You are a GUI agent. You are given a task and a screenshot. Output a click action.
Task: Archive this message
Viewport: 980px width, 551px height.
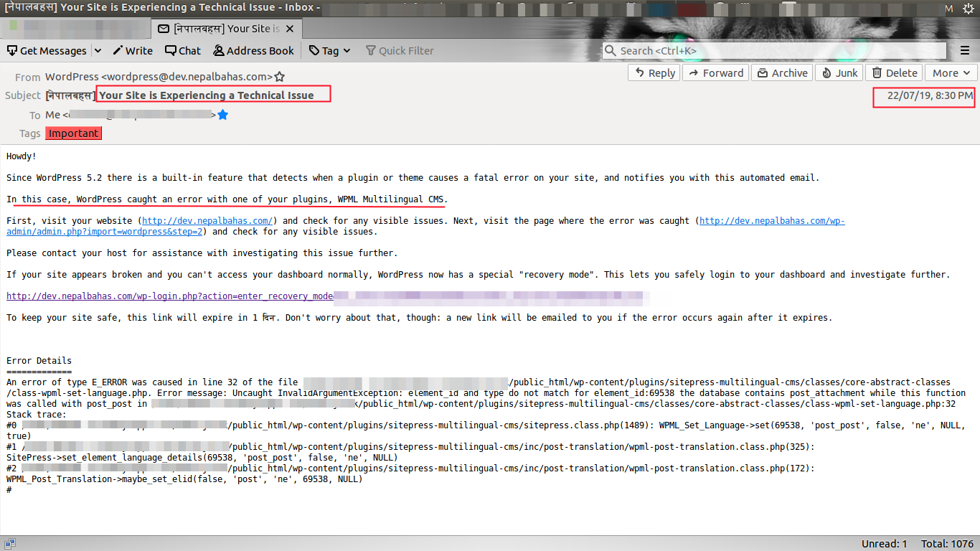click(x=781, y=73)
